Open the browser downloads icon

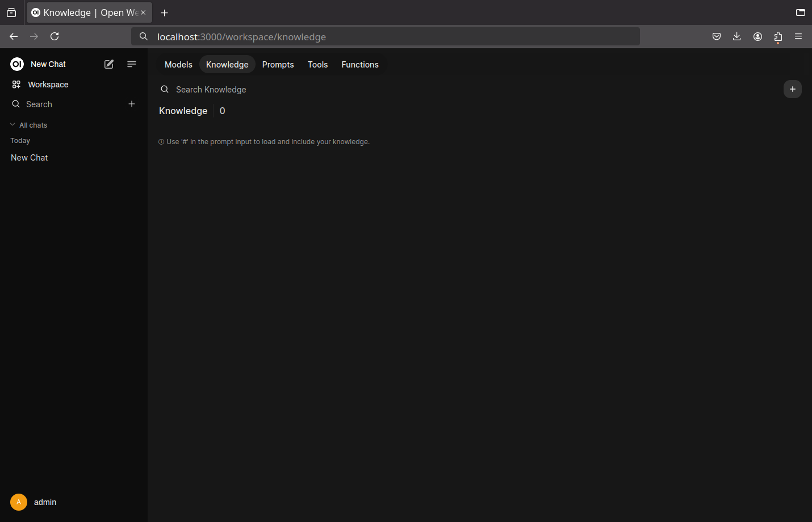click(x=736, y=36)
